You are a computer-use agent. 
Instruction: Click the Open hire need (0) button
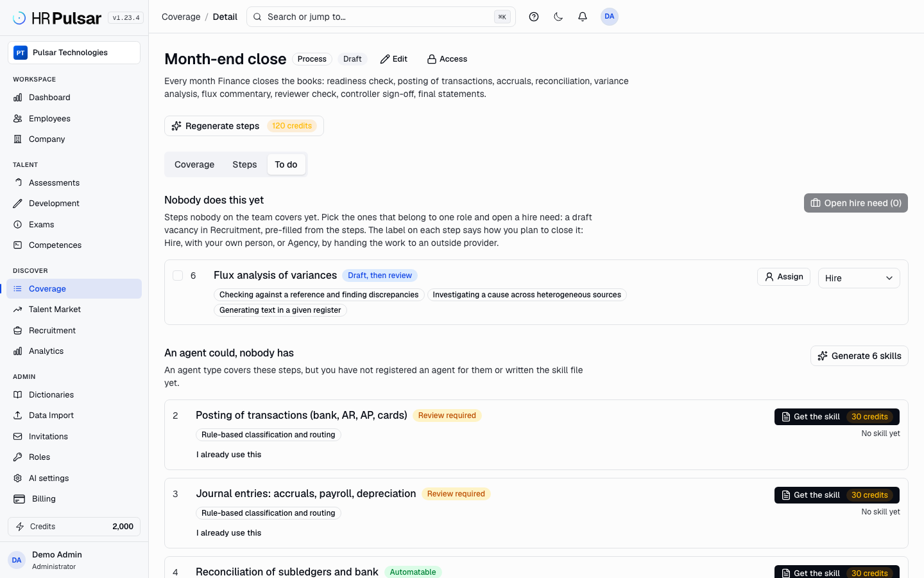[x=856, y=203]
